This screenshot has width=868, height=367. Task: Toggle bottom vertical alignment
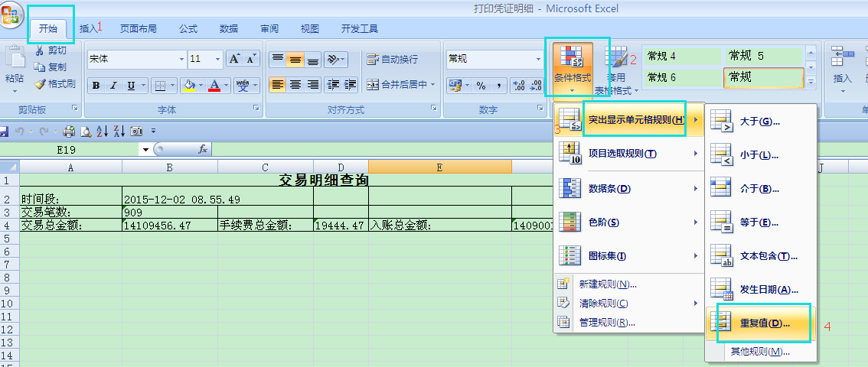pyautogui.click(x=313, y=59)
